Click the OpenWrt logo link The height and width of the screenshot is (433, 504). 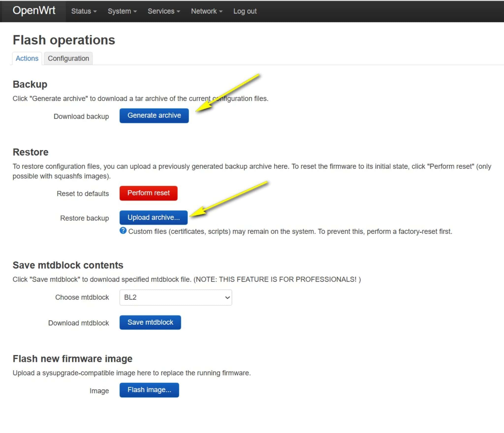coord(34,11)
